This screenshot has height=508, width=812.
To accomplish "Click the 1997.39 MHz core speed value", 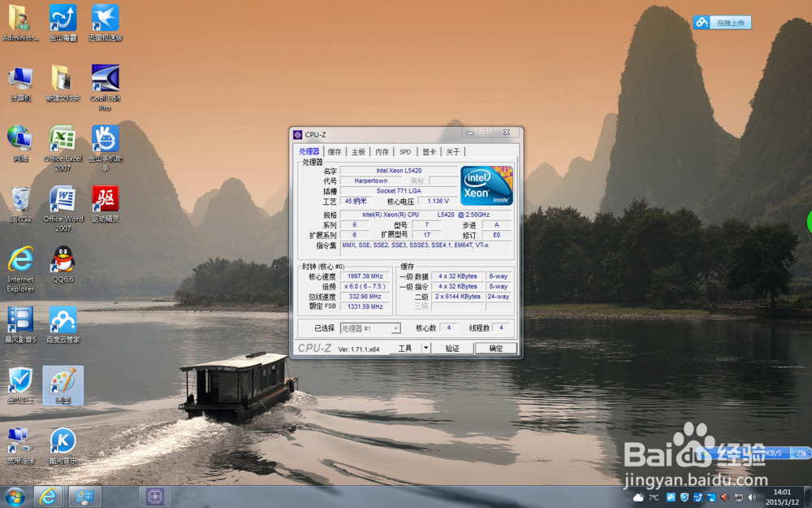I will tap(365, 276).
